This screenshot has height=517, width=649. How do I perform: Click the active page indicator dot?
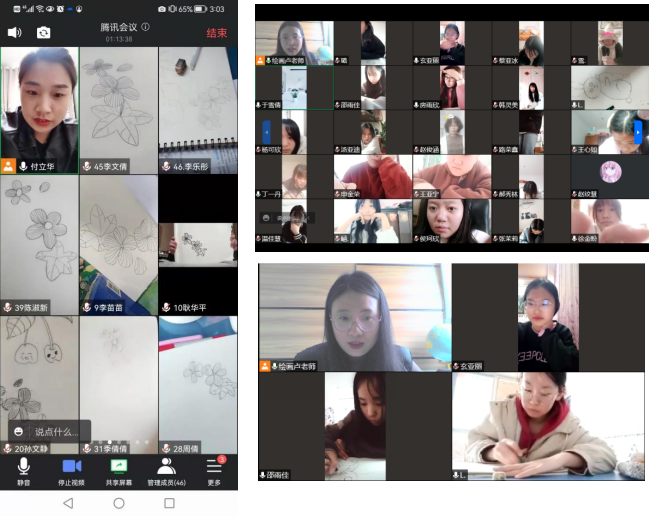[x=110, y=442]
